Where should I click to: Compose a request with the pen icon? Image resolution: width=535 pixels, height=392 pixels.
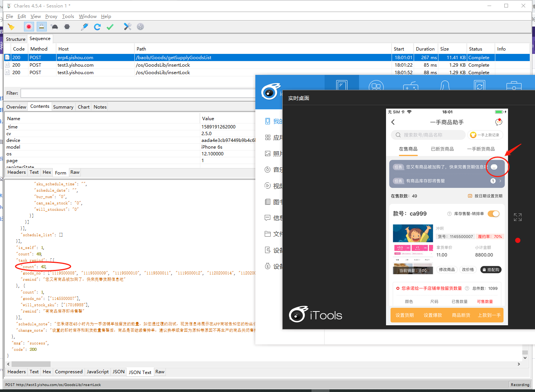tap(85, 27)
